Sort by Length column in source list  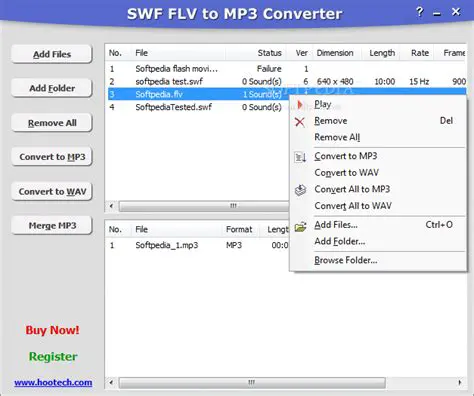pyautogui.click(x=382, y=53)
